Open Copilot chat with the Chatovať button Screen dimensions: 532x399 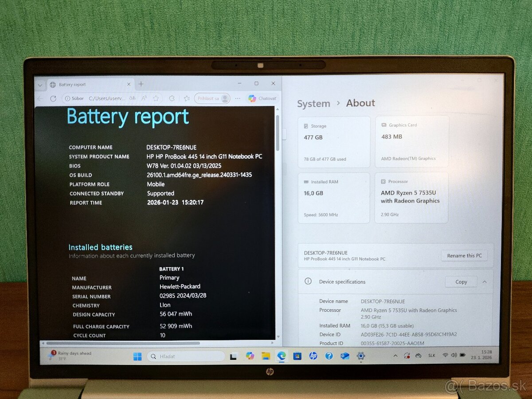(x=262, y=98)
